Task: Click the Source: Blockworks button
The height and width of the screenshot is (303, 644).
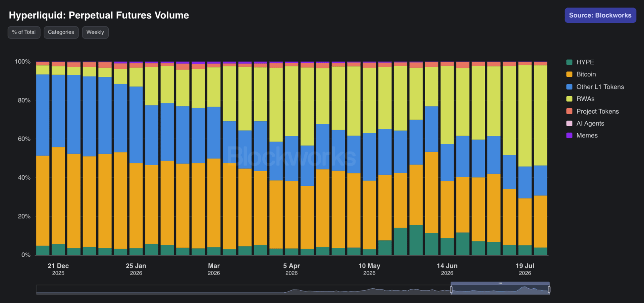Action: point(600,15)
